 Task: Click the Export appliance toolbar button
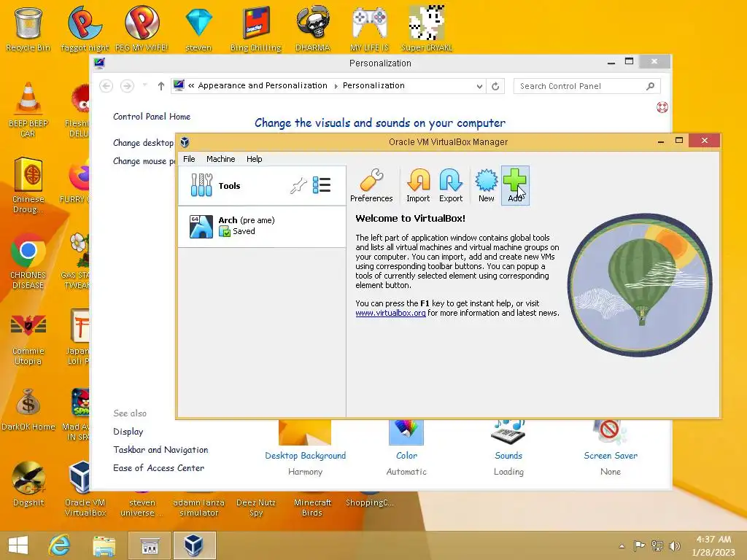point(451,186)
